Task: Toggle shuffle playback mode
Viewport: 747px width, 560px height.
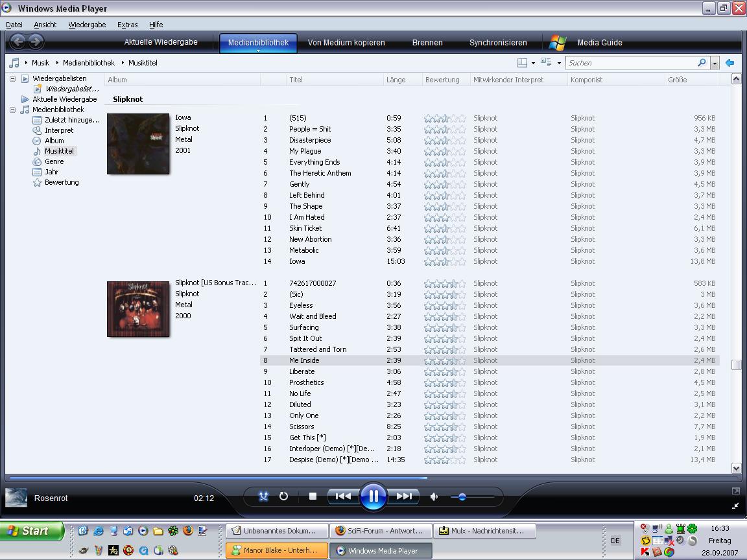Action: 263,496
